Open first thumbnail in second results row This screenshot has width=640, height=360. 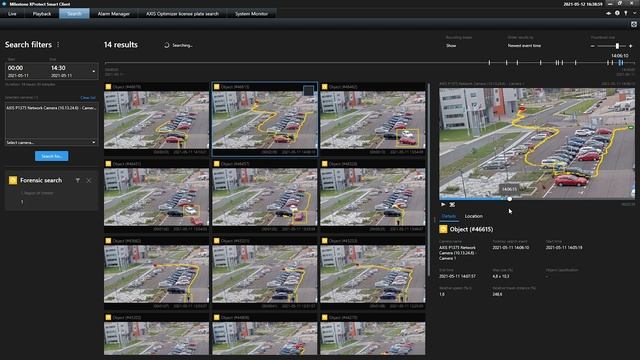[156, 197]
